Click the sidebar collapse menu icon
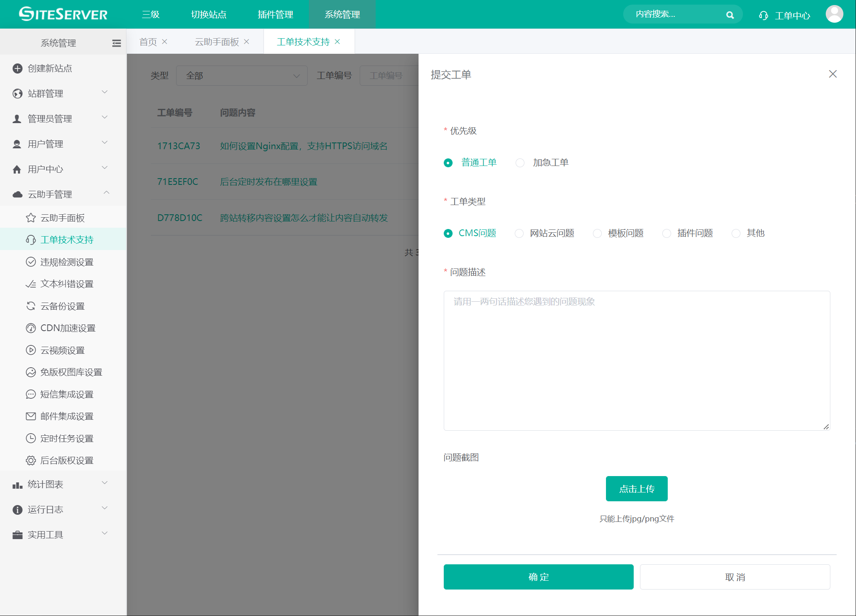The height and width of the screenshot is (616, 856). coord(116,43)
